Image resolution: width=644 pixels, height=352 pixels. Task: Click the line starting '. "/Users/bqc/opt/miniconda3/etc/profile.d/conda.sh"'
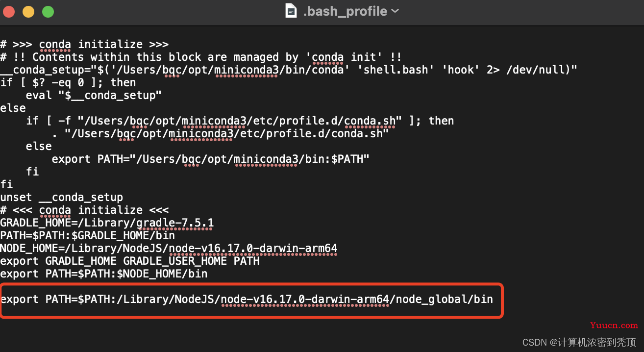tap(220, 133)
